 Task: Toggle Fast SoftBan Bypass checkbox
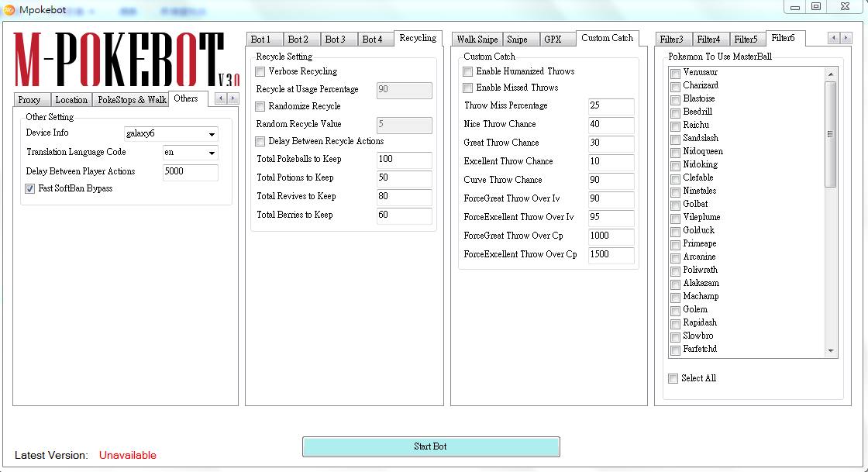[x=30, y=188]
